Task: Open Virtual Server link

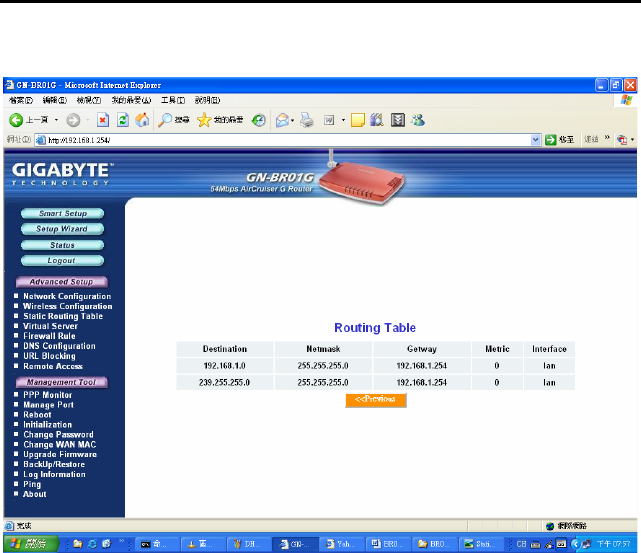Action: [50, 326]
